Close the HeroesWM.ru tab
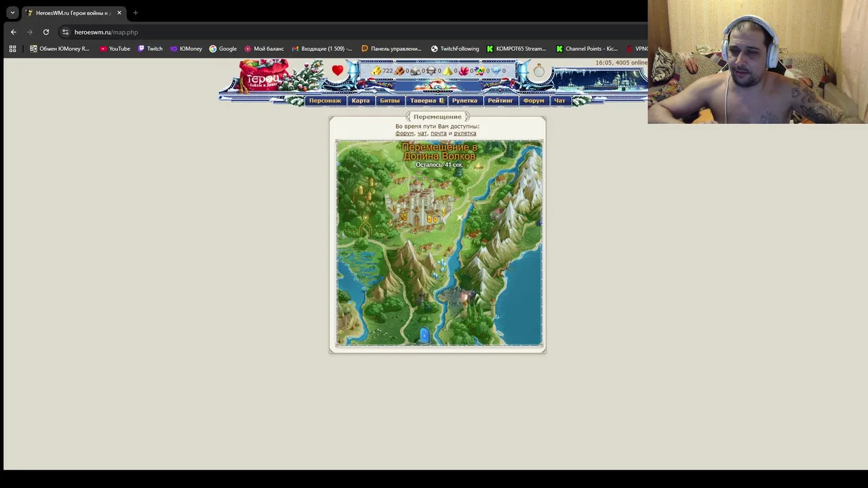 pos(119,13)
